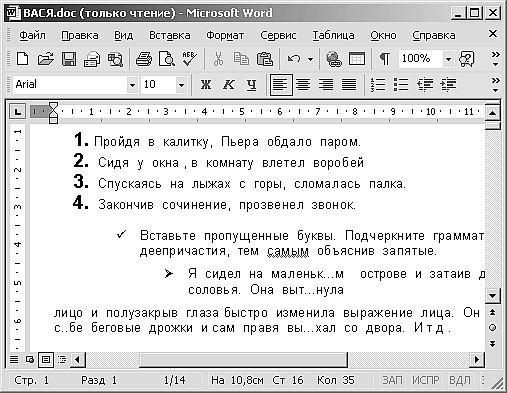Copy the selection to the clipboard
Viewport: 507px width, 393px height.
click(x=241, y=59)
